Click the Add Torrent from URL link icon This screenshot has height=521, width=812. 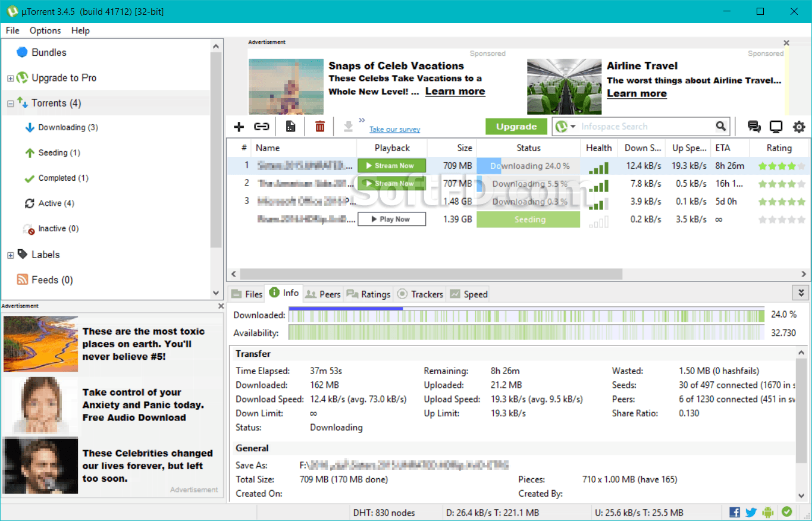click(x=262, y=126)
